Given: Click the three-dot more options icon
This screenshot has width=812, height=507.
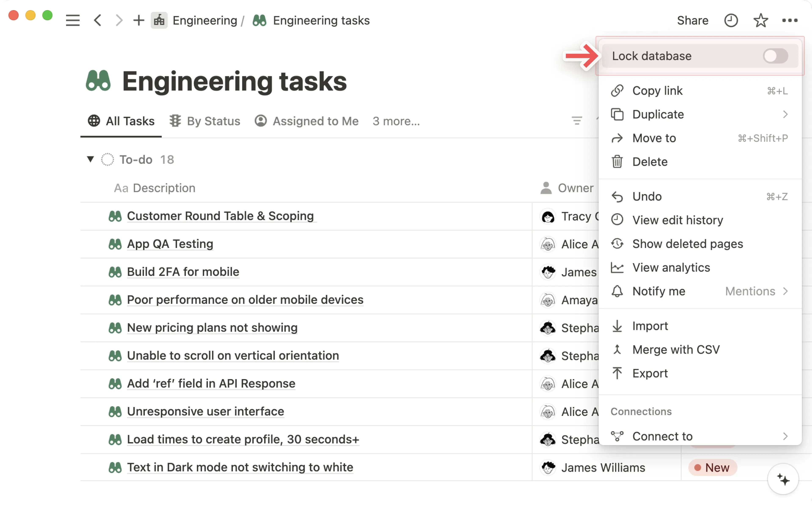Looking at the screenshot, I should point(790,20).
